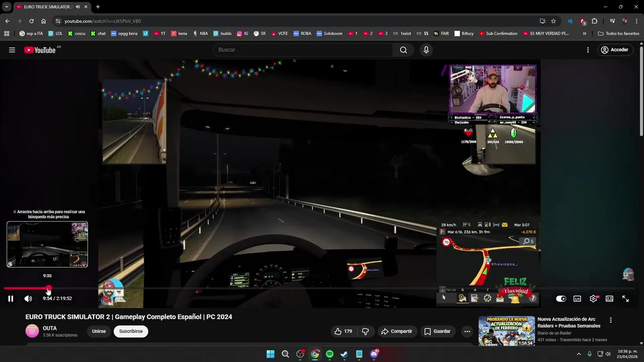Focus the Buscar search field
The height and width of the screenshot is (362, 644).
coord(303,50)
